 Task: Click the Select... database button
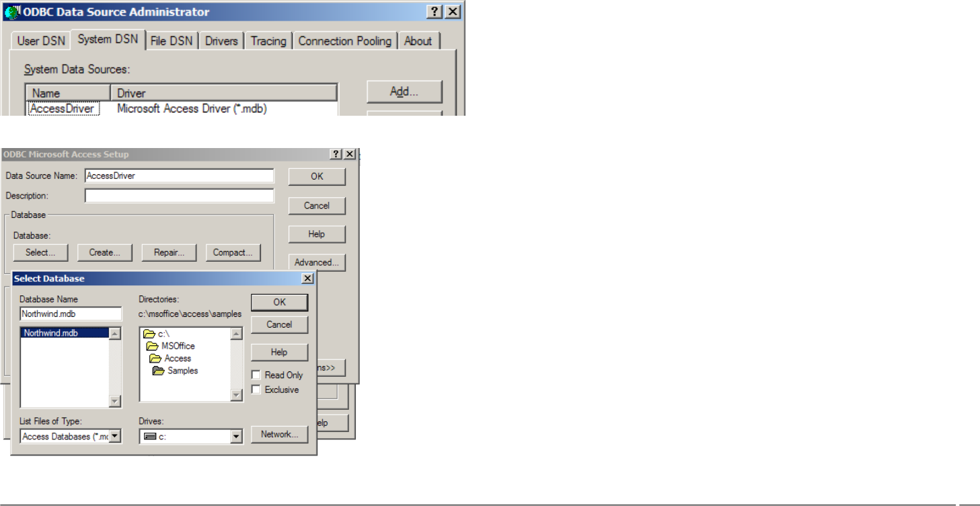coord(40,253)
